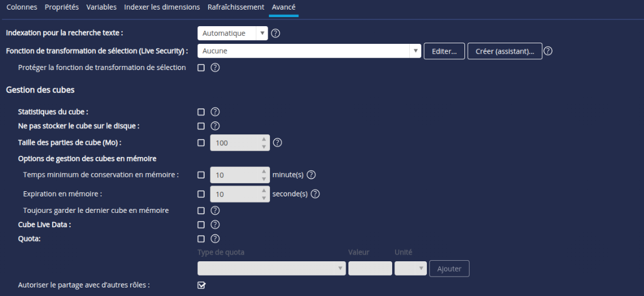This screenshot has height=296, width=644.
Task: Click the quota Valeur input field
Action: [x=370, y=269]
